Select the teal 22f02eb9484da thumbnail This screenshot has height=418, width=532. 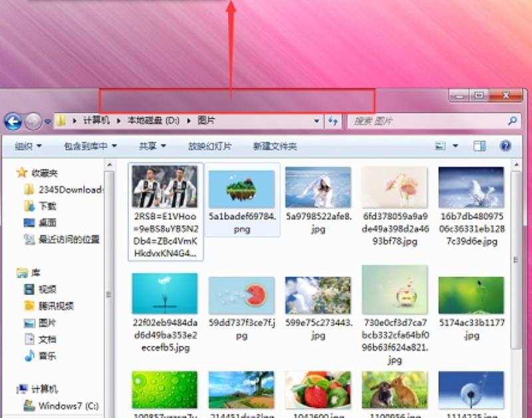click(x=165, y=294)
